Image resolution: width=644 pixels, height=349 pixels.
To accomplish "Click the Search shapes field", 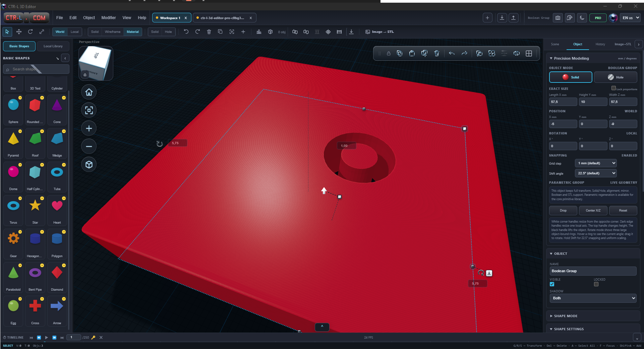I will coord(36,69).
